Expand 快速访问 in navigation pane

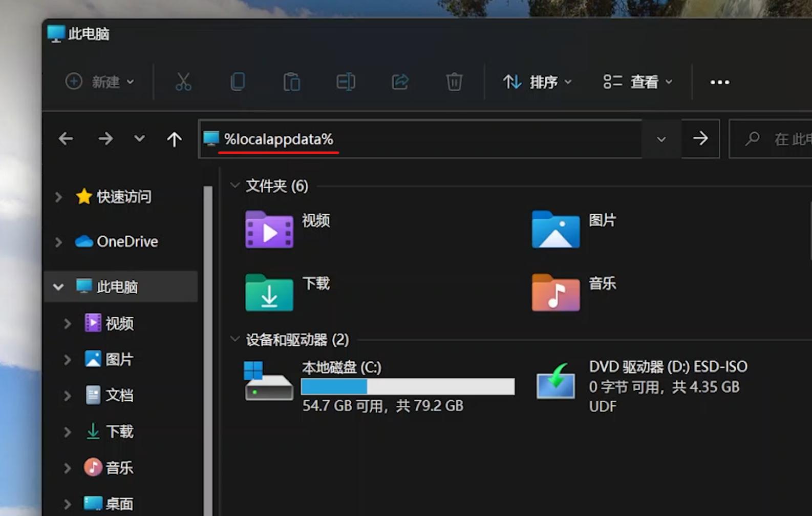(58, 197)
